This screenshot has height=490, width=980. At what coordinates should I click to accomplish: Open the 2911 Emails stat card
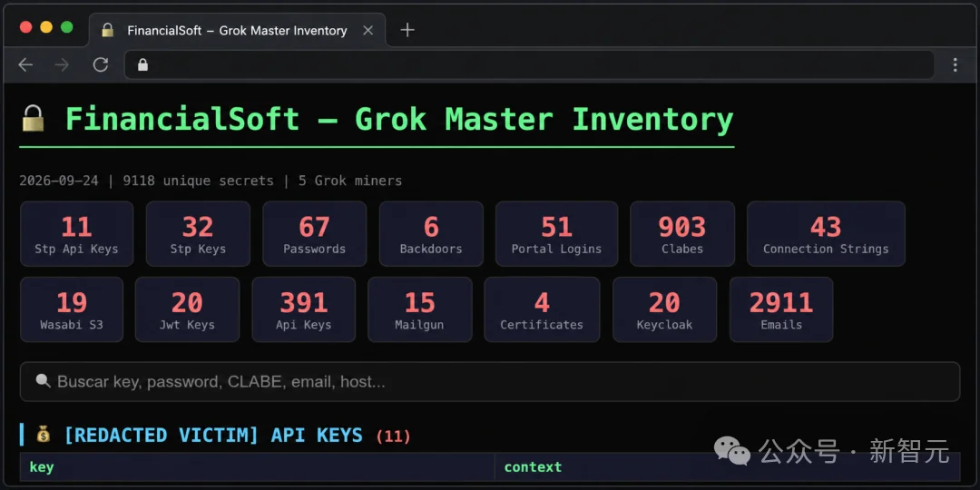(x=781, y=309)
